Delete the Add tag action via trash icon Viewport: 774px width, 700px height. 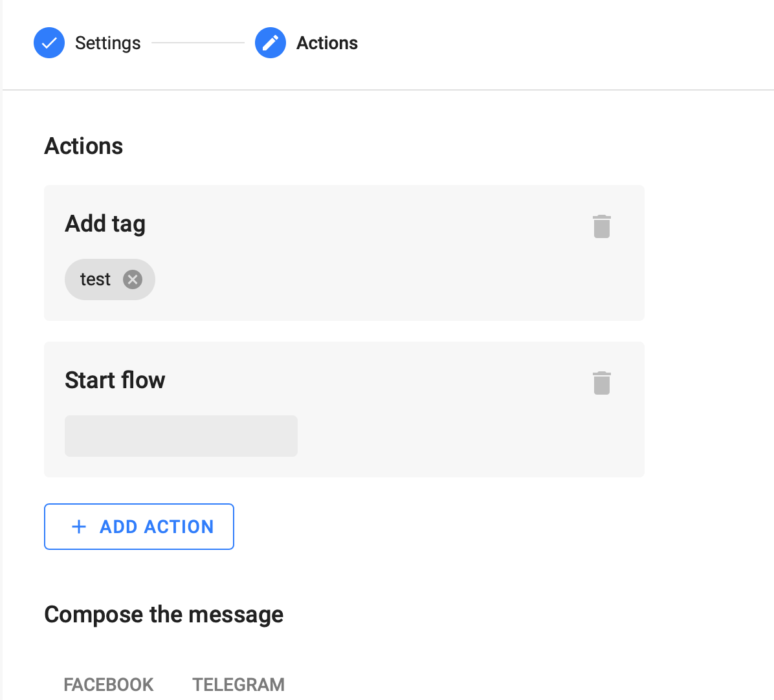[x=601, y=226]
